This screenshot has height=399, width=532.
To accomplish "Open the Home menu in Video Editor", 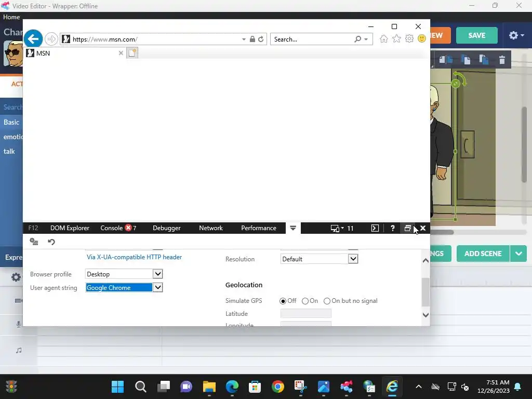I will tap(11, 17).
